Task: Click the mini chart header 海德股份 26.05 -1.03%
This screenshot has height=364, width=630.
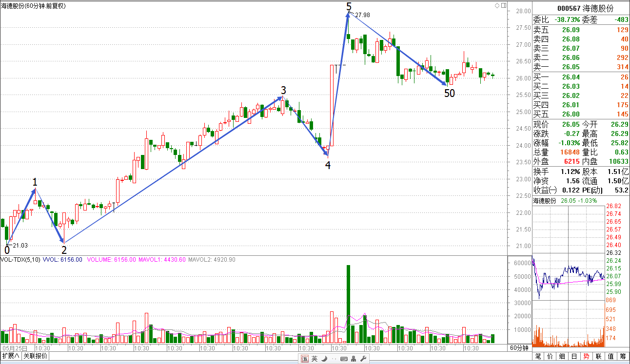Action: pyautogui.click(x=564, y=201)
